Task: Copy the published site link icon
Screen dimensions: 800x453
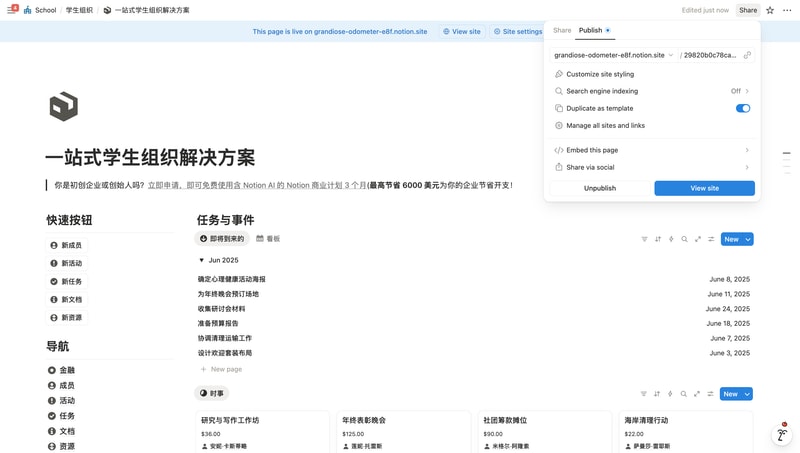Action: pos(747,55)
